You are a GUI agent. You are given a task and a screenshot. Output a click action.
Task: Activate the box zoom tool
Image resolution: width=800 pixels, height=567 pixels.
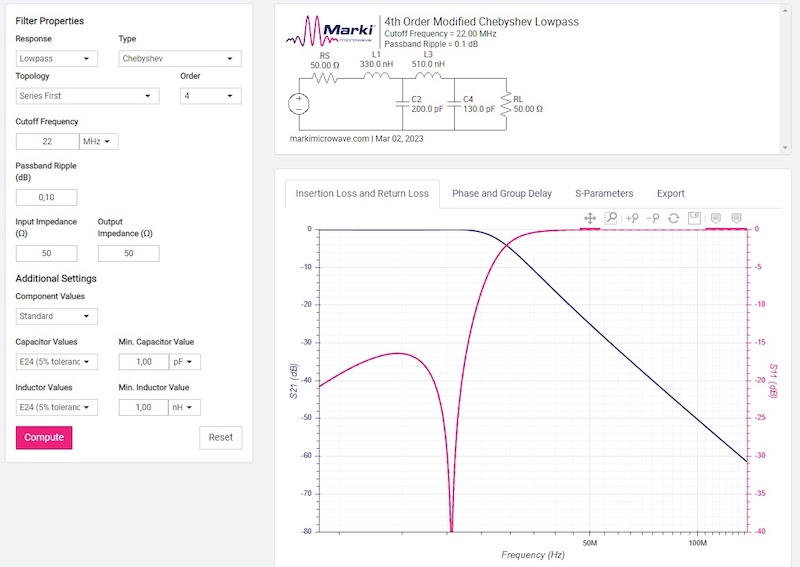click(x=611, y=218)
